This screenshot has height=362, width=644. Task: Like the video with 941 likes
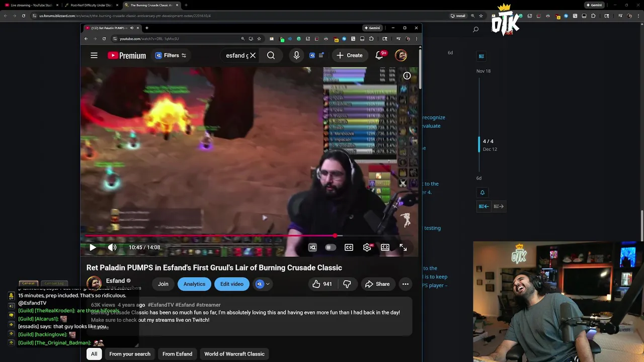tap(322, 284)
